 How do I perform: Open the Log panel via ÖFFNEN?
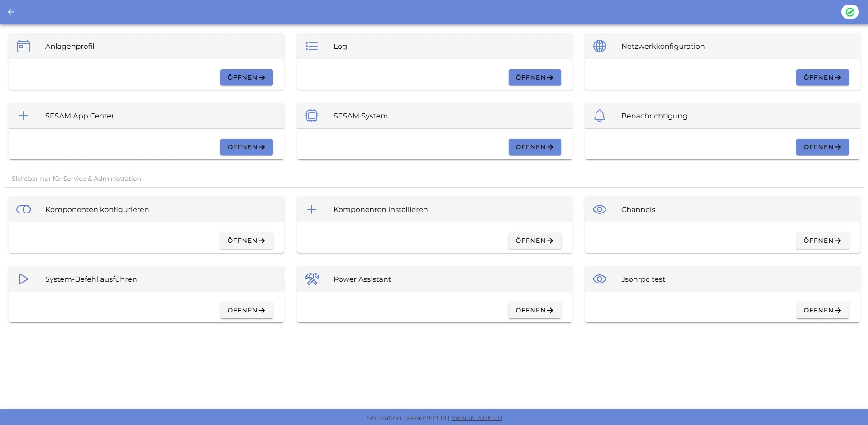(534, 77)
